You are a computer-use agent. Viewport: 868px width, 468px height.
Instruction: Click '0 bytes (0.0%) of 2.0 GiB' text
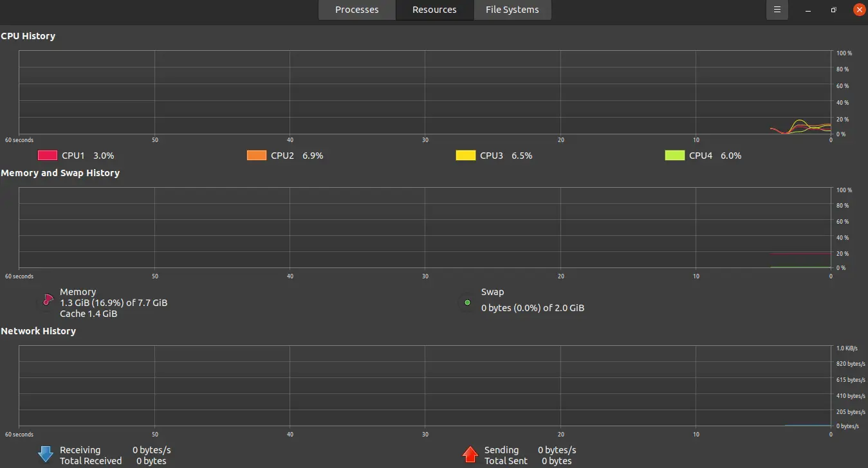(533, 308)
